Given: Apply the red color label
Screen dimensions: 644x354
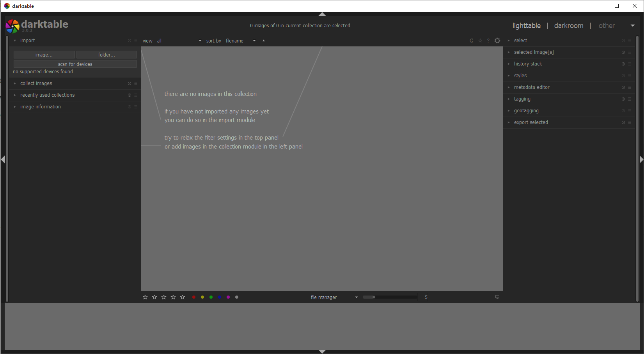Looking at the screenshot, I should click(194, 297).
